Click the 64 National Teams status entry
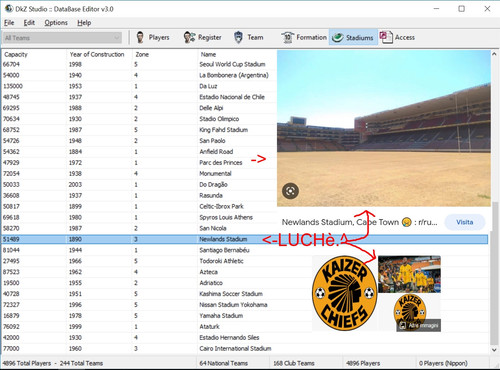Screen dimensions: 500x370 pos(223,363)
